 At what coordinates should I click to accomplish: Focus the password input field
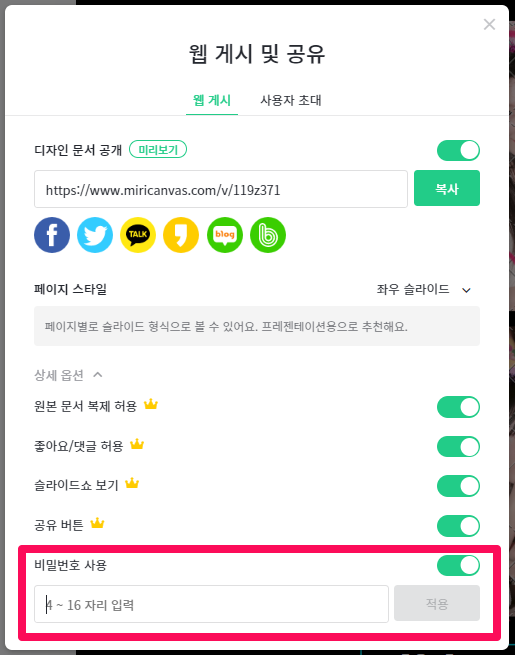click(x=211, y=604)
